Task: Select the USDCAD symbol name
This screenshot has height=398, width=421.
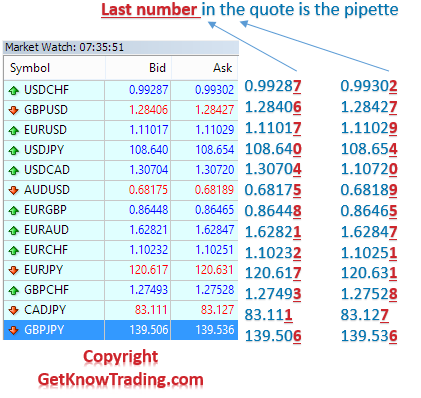Action: point(47,170)
